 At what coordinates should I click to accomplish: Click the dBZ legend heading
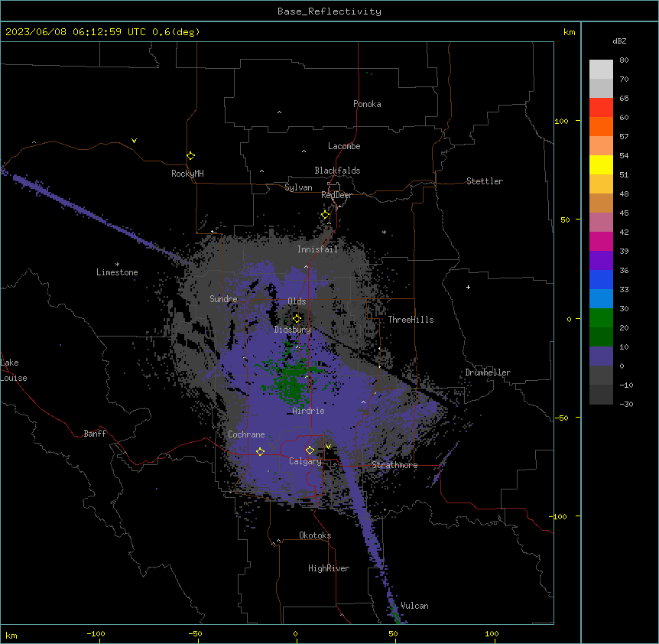click(619, 41)
